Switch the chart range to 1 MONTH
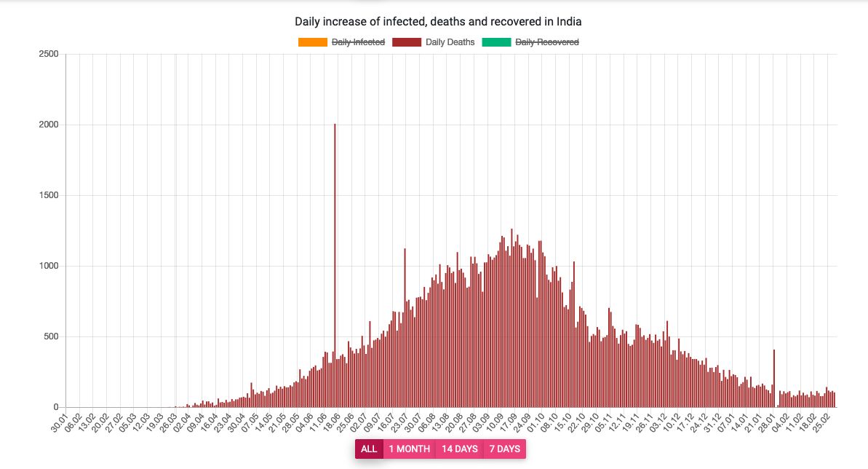Screen dimensions: 868x469 [x=409, y=449]
